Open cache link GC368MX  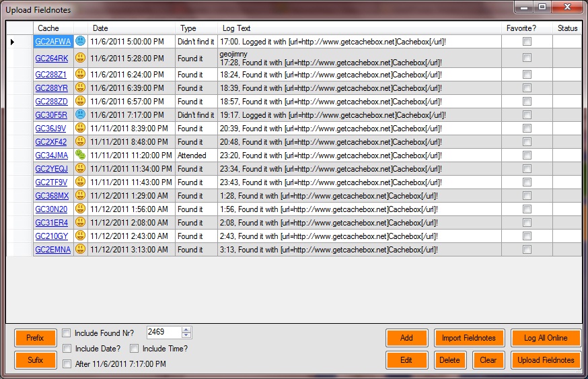click(52, 196)
